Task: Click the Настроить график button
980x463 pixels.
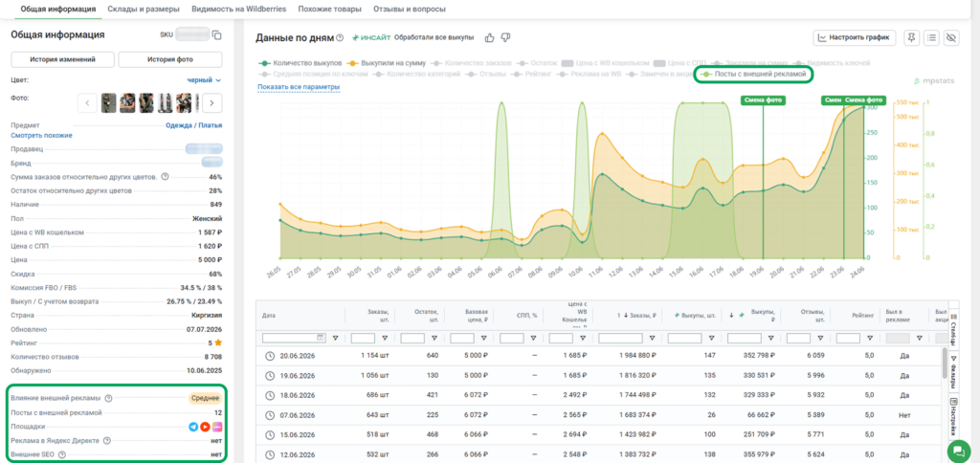Action: click(855, 38)
